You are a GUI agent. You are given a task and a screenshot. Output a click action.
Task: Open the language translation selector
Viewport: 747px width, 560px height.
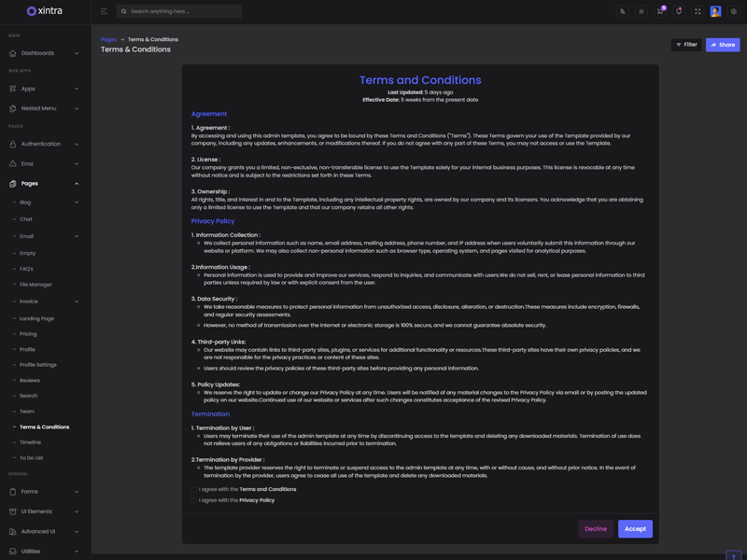(x=623, y=12)
